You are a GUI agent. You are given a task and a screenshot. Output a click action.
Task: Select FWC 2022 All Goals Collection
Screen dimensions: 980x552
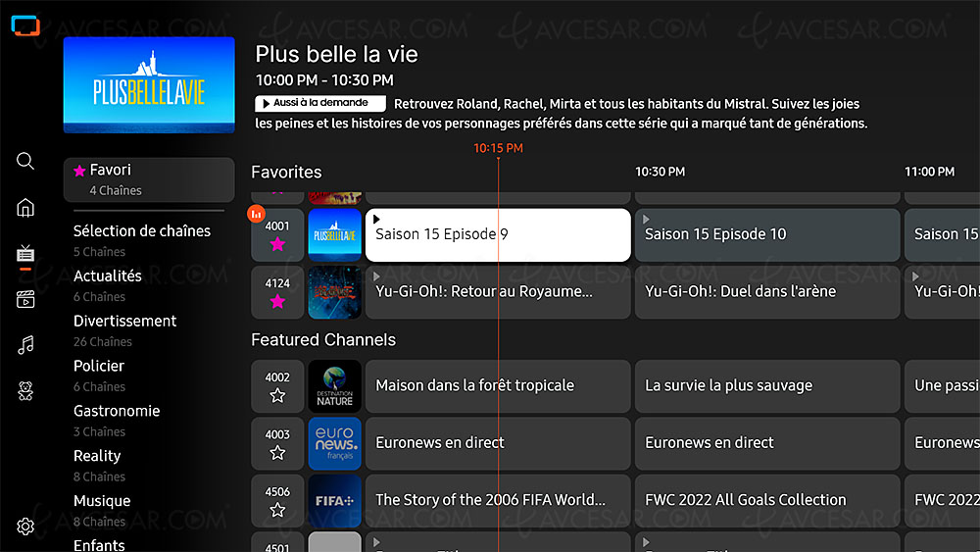coord(767,501)
